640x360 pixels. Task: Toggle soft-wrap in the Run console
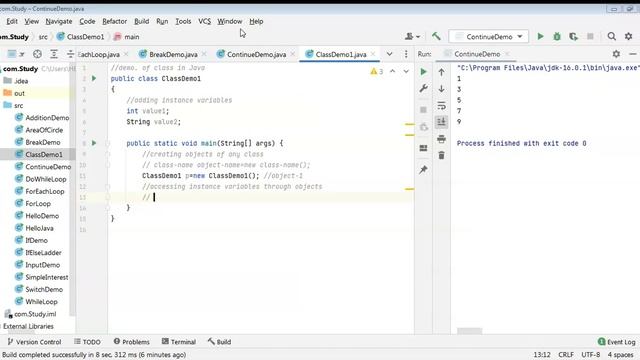click(x=441, y=106)
